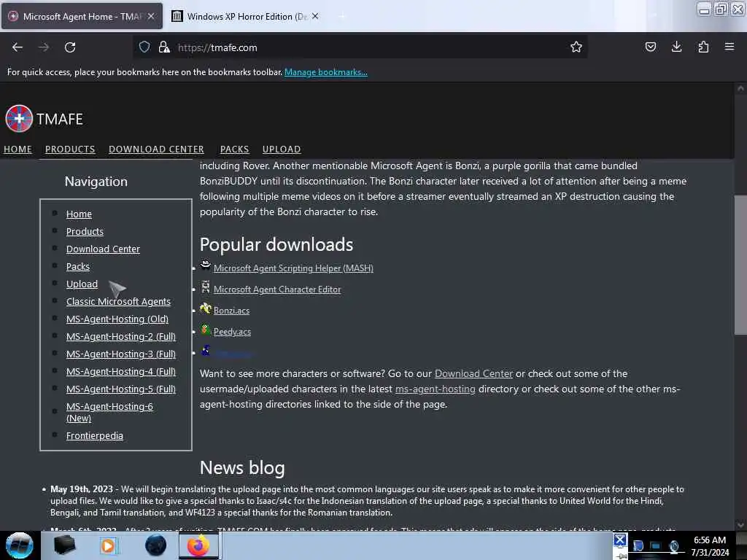Open MS-Agent-Hosting-2 (Full) link
The width and height of the screenshot is (747, 560).
[121, 337]
